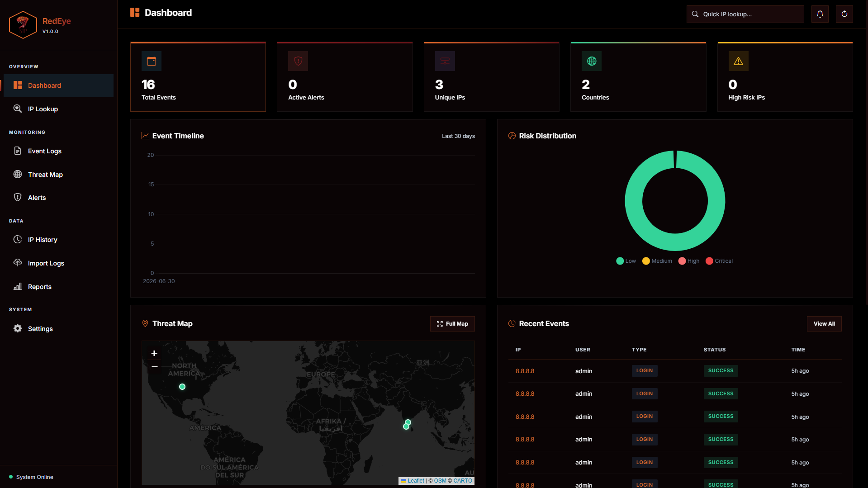Click the View All button
Screen dimensions: 868x488
coord(824,324)
